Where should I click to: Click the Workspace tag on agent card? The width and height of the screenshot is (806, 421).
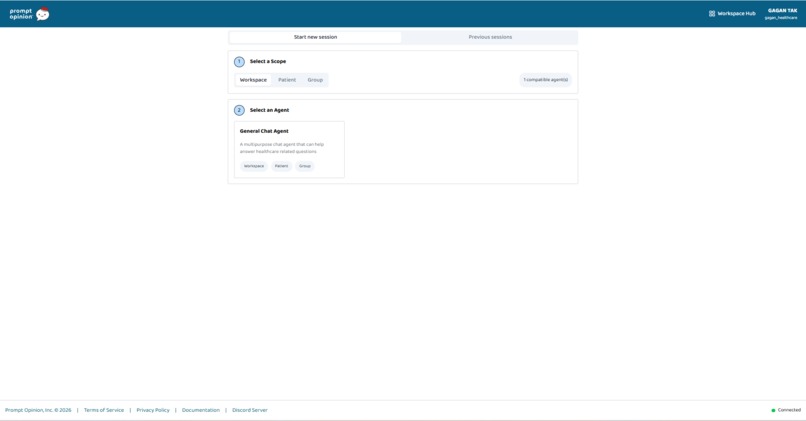(254, 166)
